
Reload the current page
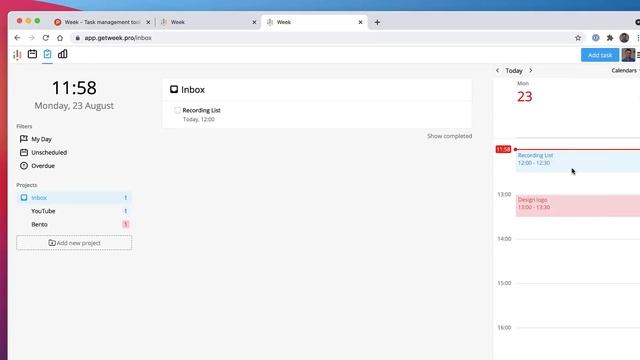tap(46, 38)
